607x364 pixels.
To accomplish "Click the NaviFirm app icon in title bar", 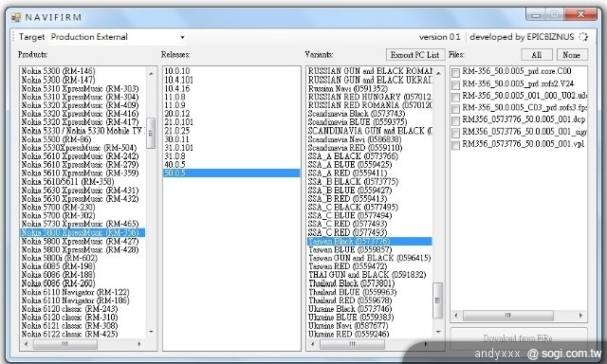I will (16, 17).
